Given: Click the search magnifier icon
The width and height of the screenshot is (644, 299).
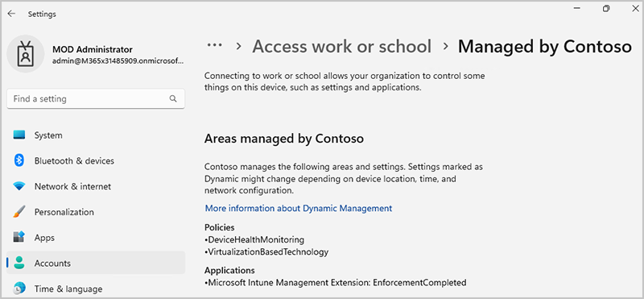Looking at the screenshot, I should [x=173, y=98].
